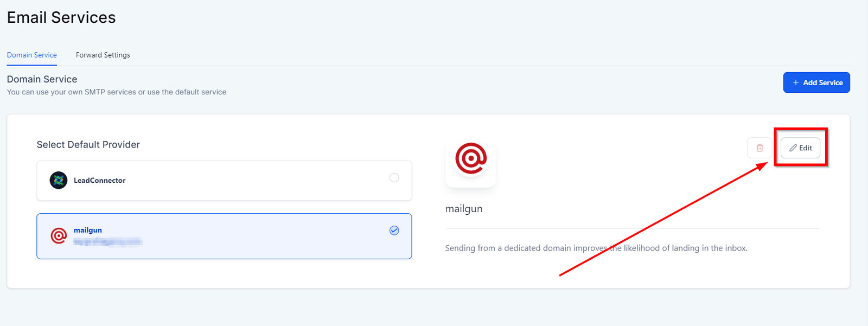Screen dimensions: 868x326
Task: Click the LeadConnector name text
Action: [99, 181]
